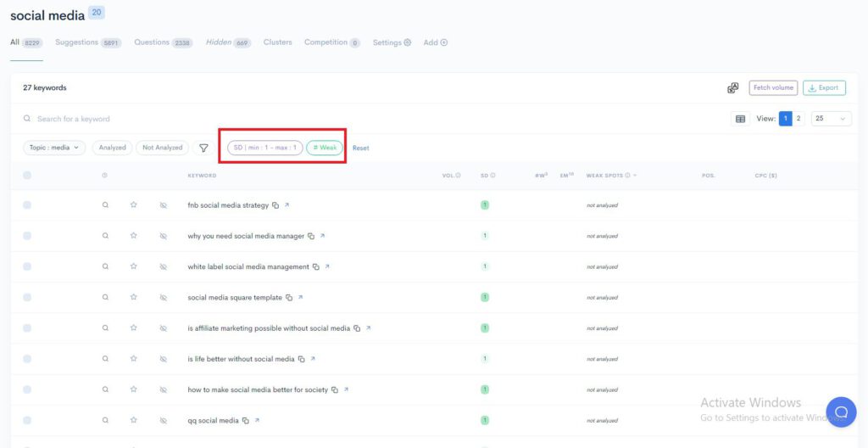Image resolution: width=868 pixels, height=448 pixels.
Task: Open SERP search for fnb social media strategy
Action: click(x=105, y=205)
